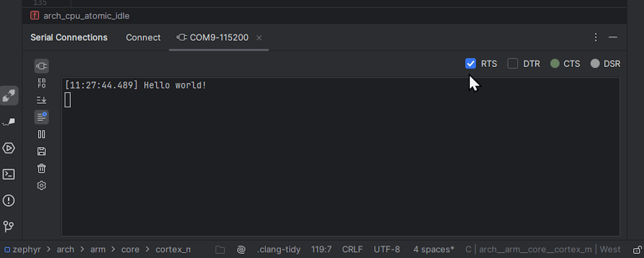Screen dimensions: 644x258
Task: Click the 4 spaces indent setting
Action: click(x=434, y=249)
